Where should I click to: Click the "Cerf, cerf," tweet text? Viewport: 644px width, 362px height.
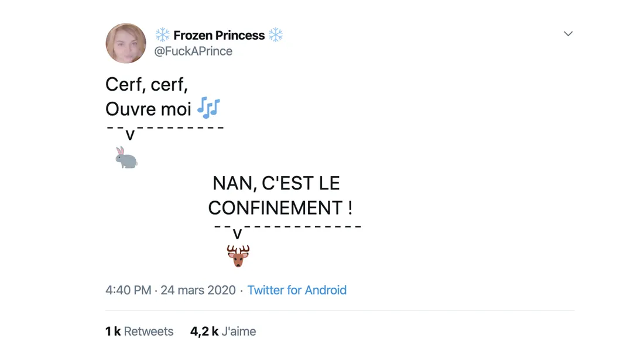click(146, 85)
